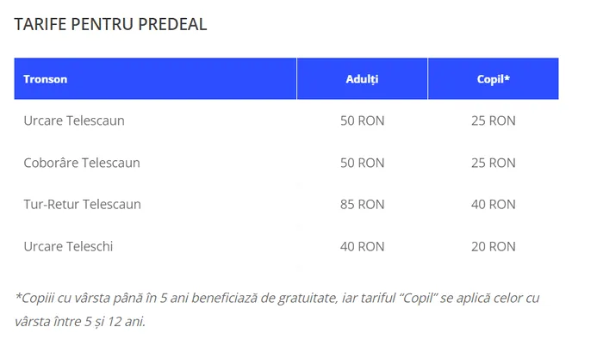This screenshot has width=603, height=364.
Task: Click the 20 RON Teleschi child price
Action: [x=493, y=246]
